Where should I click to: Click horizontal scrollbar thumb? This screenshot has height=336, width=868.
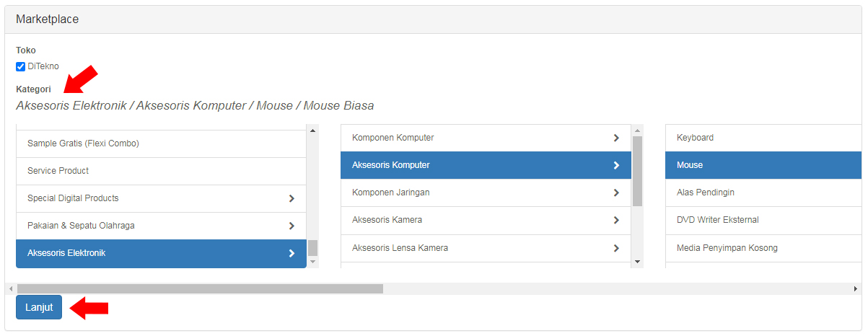pyautogui.click(x=200, y=288)
